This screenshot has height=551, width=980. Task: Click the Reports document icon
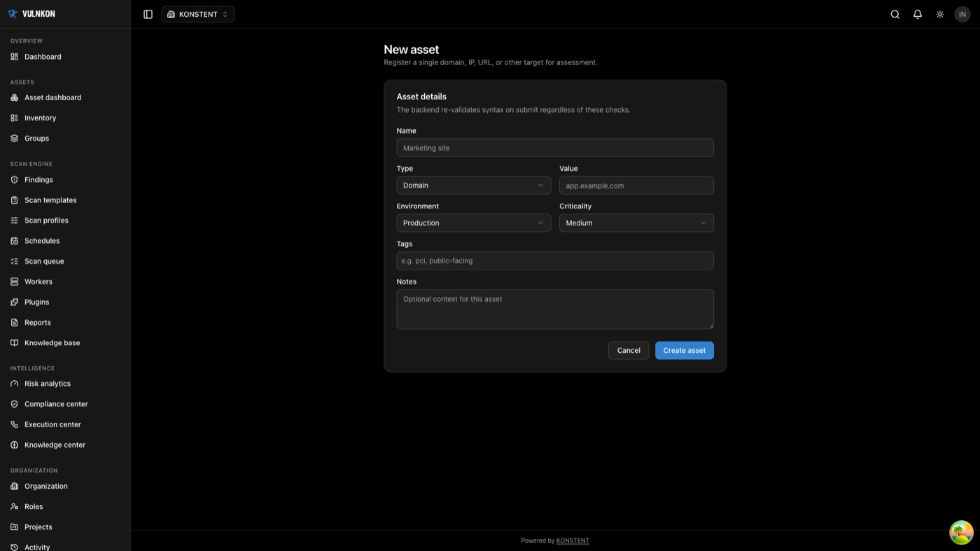[x=14, y=322]
